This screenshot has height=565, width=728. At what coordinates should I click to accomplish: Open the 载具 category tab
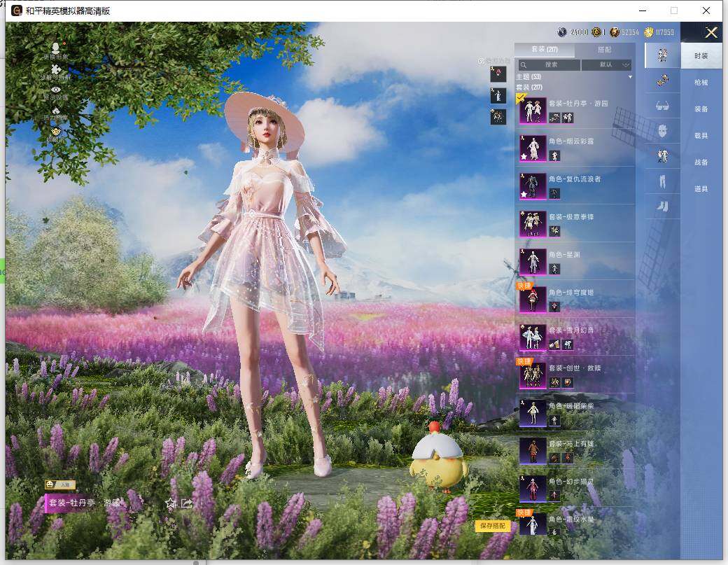[x=701, y=136]
